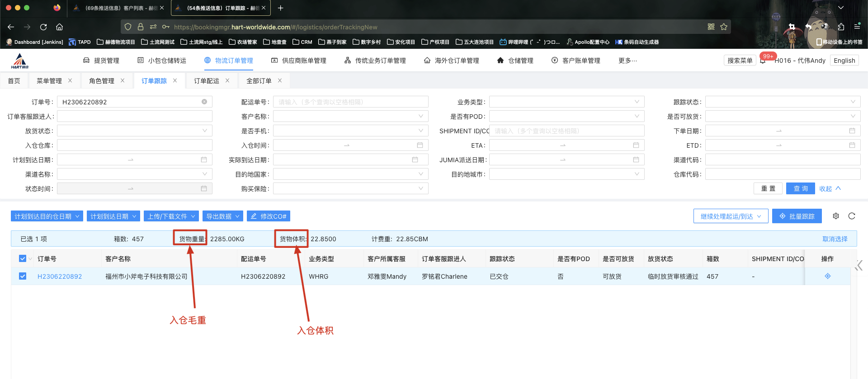Bookmark this page with the star icon

(x=724, y=27)
